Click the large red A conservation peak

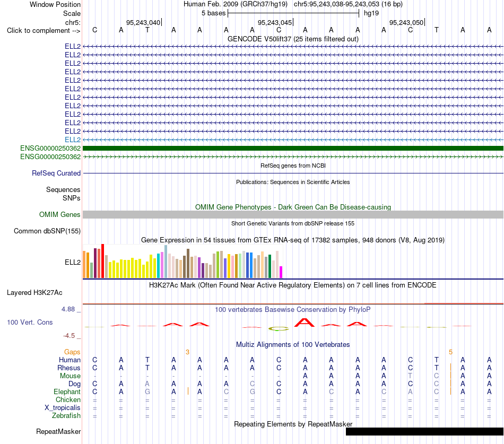point(305,323)
